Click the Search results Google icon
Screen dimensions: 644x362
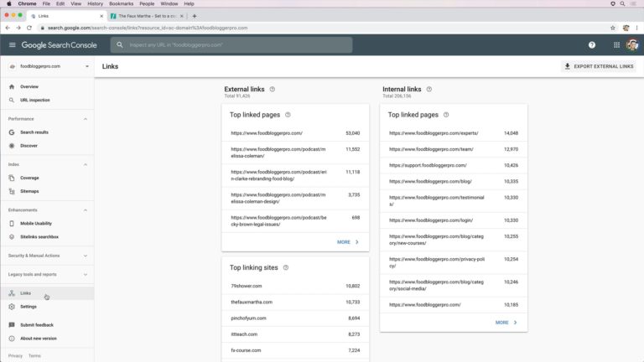tap(12, 132)
